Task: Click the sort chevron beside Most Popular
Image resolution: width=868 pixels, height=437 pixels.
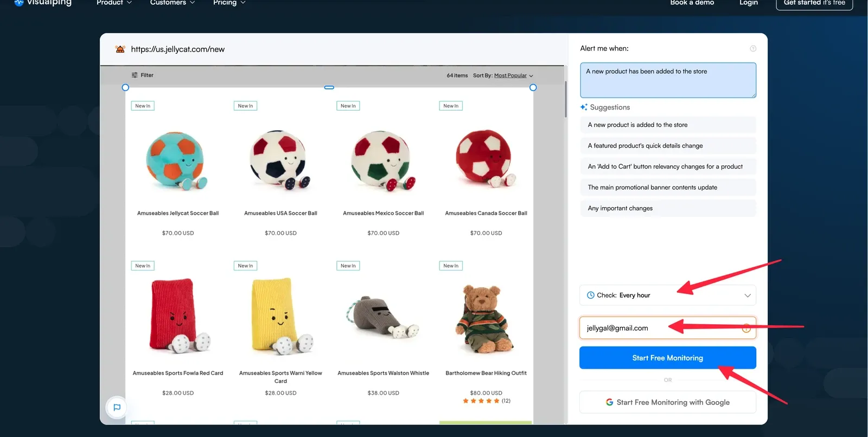Action: [531, 76]
